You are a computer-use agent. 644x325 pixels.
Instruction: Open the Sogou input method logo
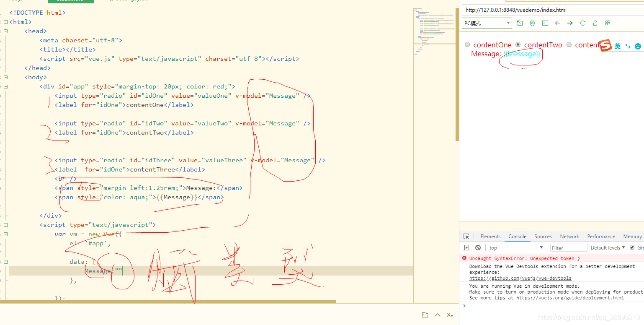coord(605,46)
